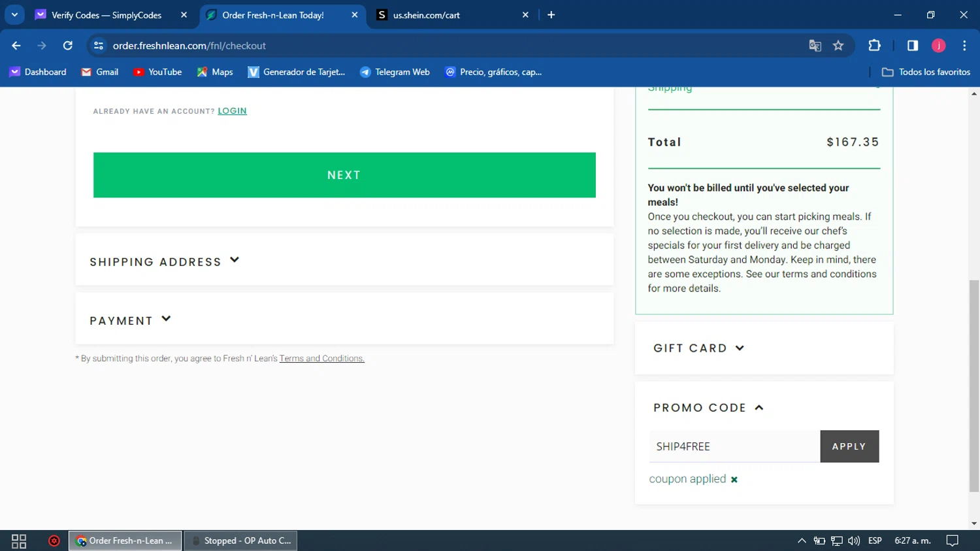
Task: Translate this page icon
Action: point(815,46)
